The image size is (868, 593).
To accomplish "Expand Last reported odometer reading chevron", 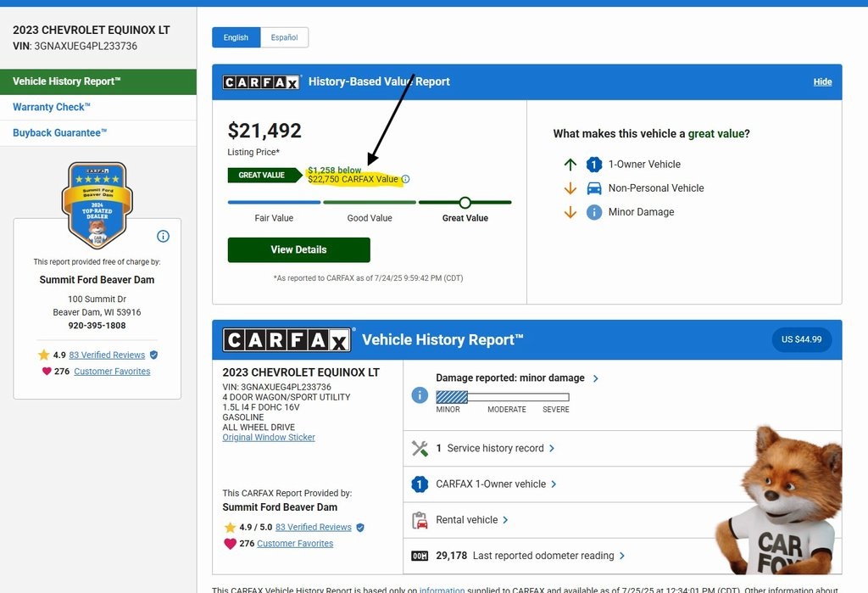I will click(621, 556).
